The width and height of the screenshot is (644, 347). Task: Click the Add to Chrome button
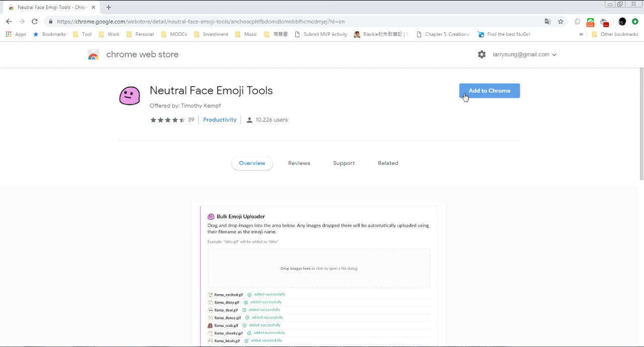pyautogui.click(x=489, y=91)
